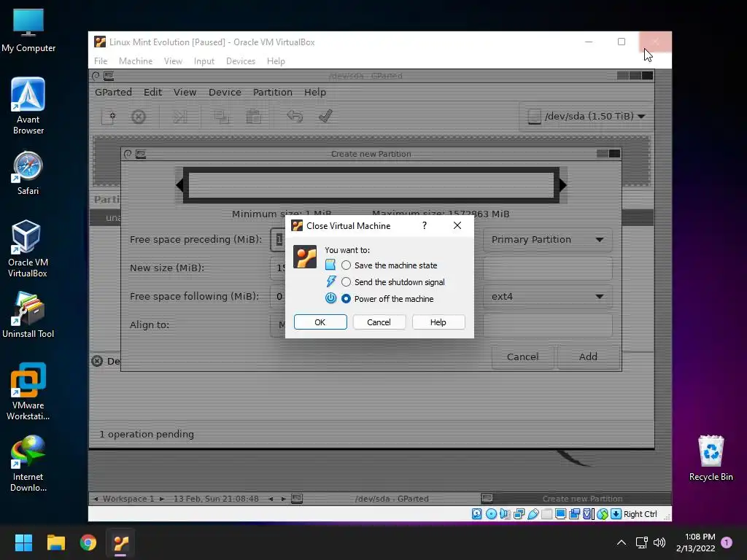Open the VirtualBox View menu

click(173, 61)
